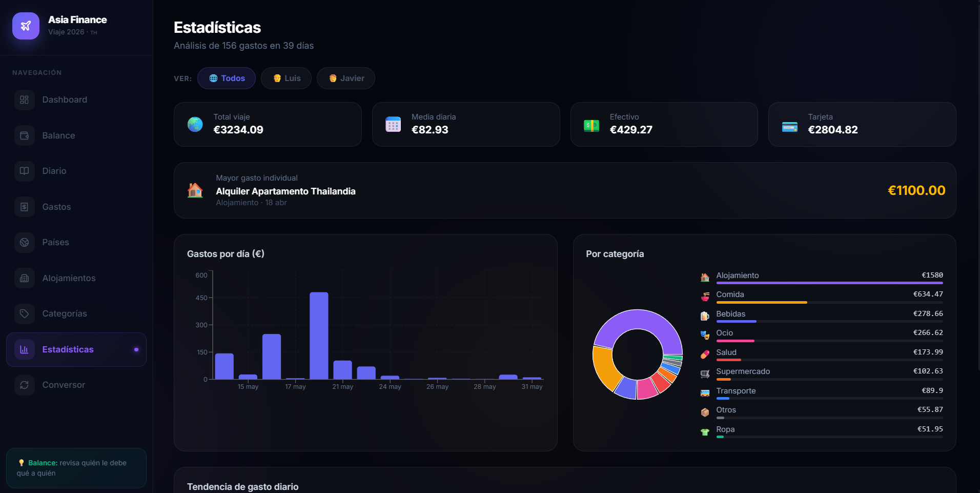This screenshot has width=980, height=493.
Task: Click the Diario book icon
Action: click(24, 171)
